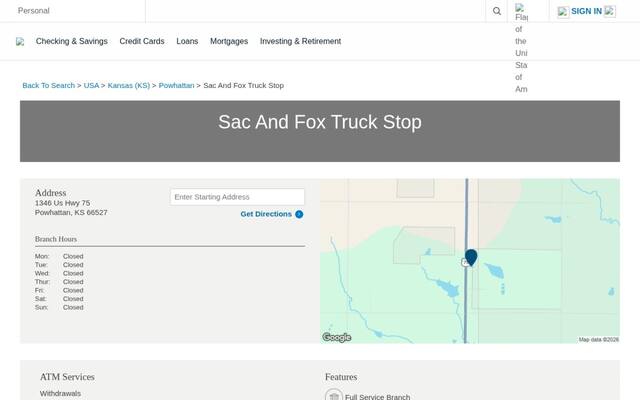
Task: Click the ATM Services heading
Action: coord(67,377)
